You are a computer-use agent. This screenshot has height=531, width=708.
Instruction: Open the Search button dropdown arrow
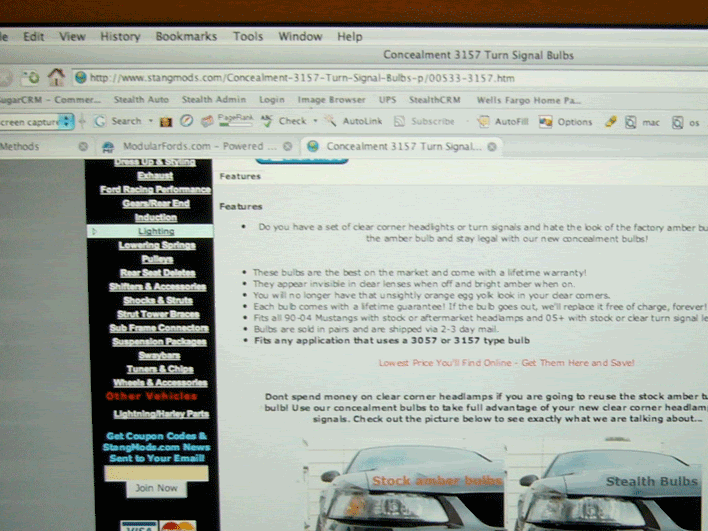click(151, 121)
